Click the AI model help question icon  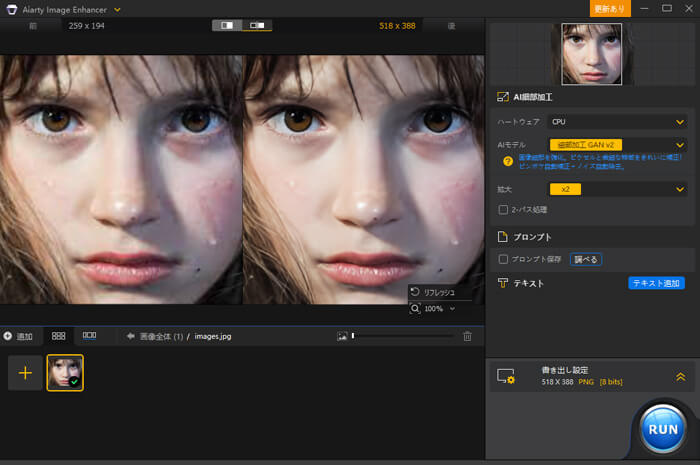[507, 160]
